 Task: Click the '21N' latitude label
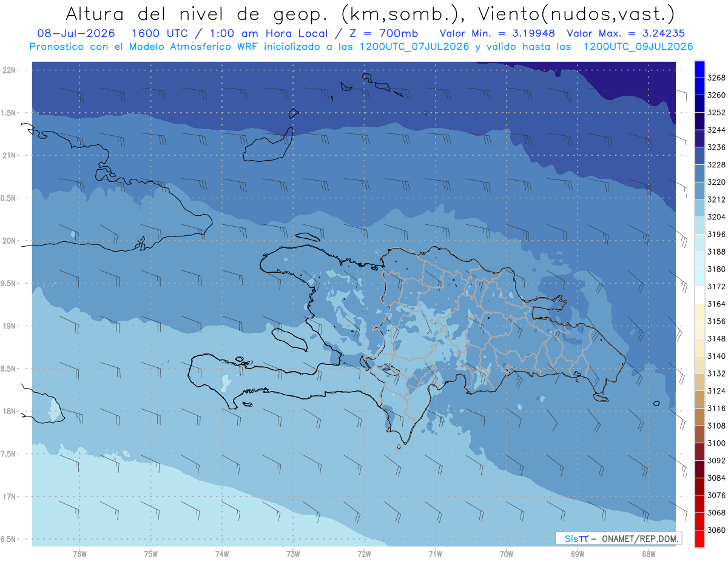click(x=10, y=155)
